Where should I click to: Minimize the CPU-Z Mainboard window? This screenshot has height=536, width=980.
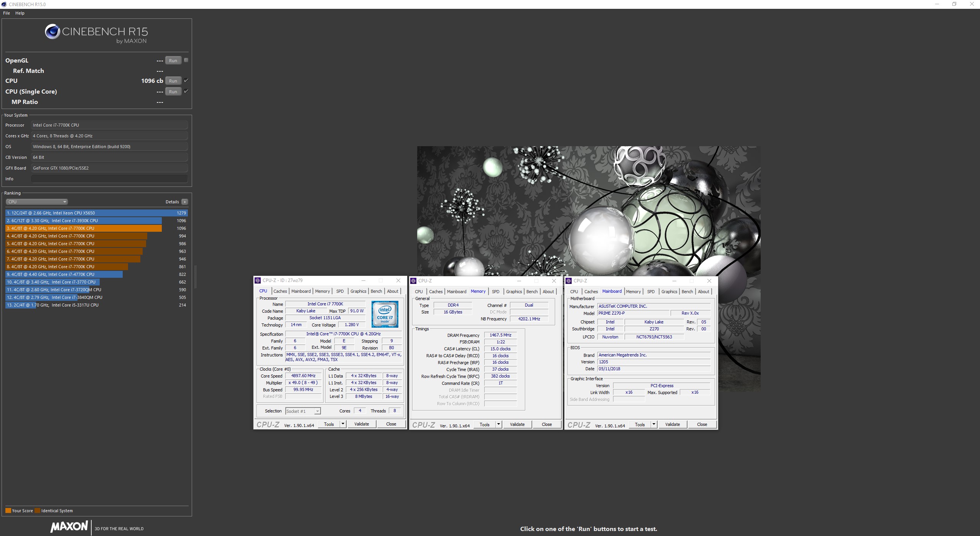pyautogui.click(x=674, y=281)
